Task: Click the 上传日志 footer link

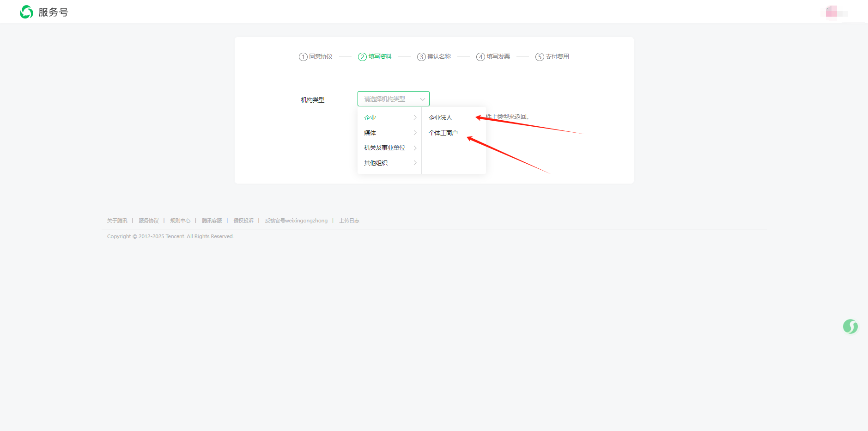Action: [x=349, y=221]
